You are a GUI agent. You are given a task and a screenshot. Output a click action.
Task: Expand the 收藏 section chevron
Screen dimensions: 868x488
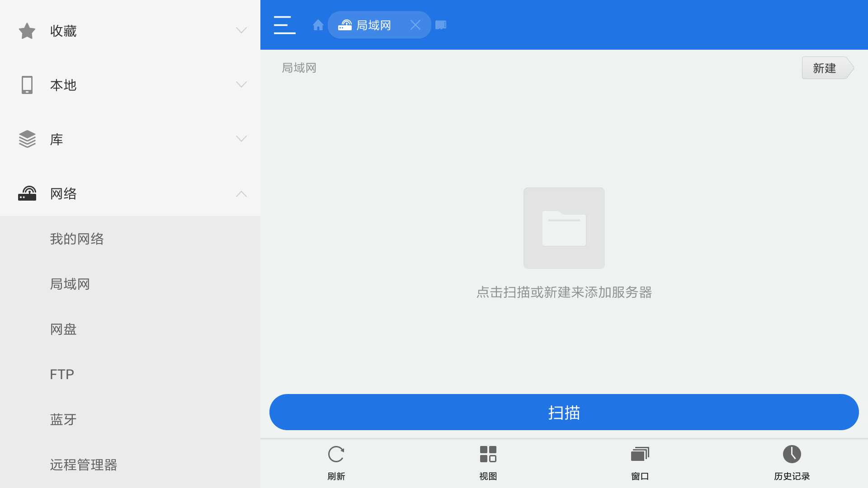241,30
